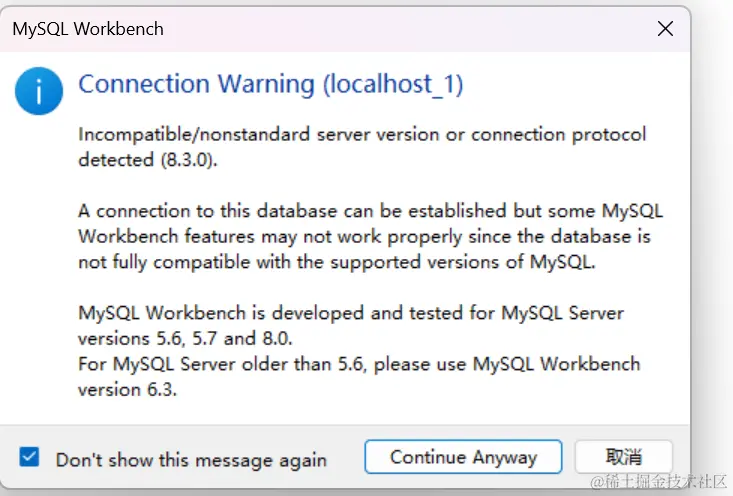Screen dimensions: 733x496
Task: Click the (localhost_1) connection name in heading
Action: coord(393,84)
